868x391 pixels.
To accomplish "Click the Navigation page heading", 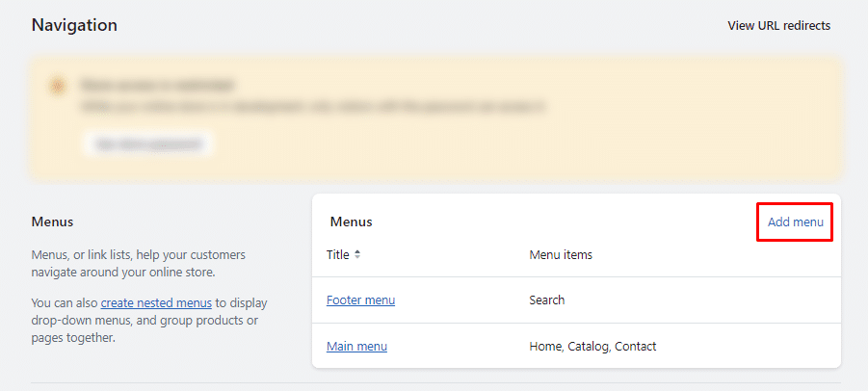I will coord(74,26).
